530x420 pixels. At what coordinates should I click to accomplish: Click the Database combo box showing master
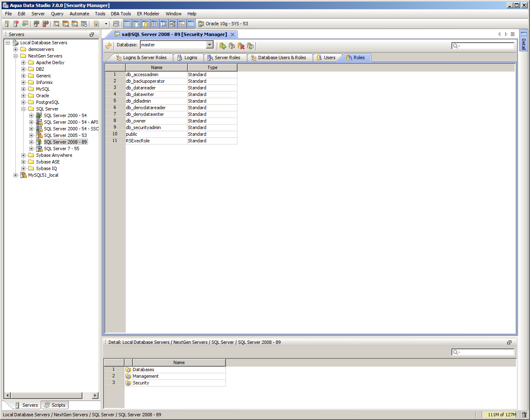coord(177,45)
